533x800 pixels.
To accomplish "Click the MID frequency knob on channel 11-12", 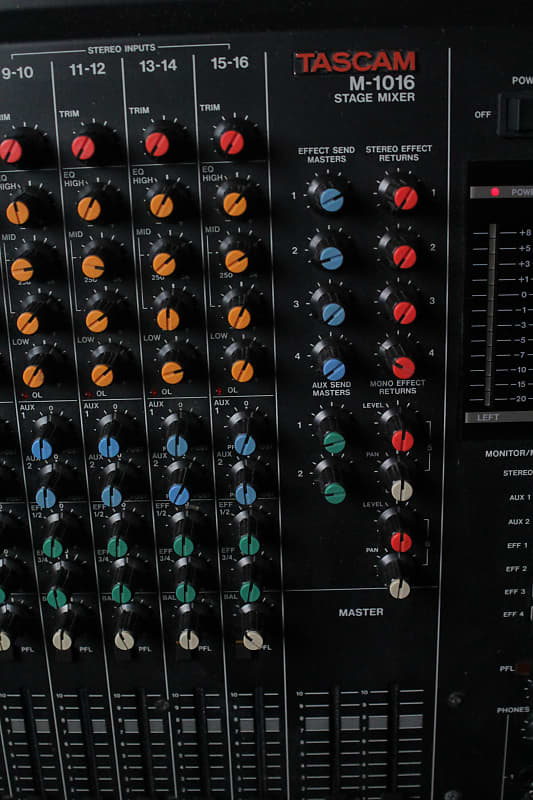I will pos(93,266).
